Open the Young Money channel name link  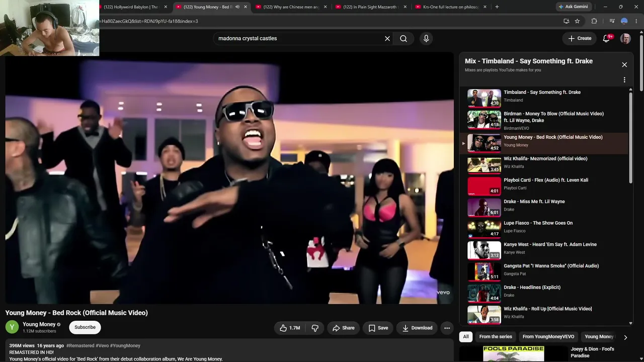[39, 324]
